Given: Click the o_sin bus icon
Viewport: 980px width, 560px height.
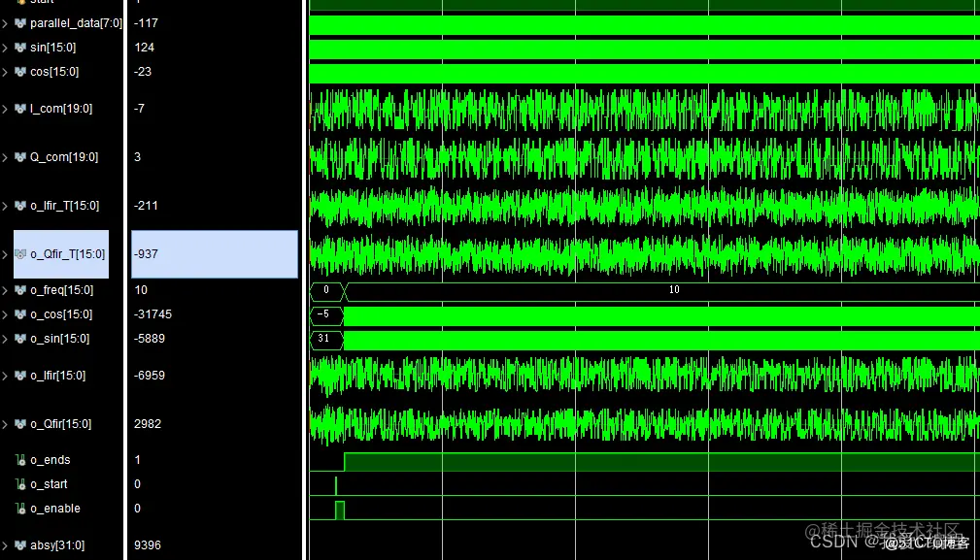Looking at the screenshot, I should click(20, 339).
